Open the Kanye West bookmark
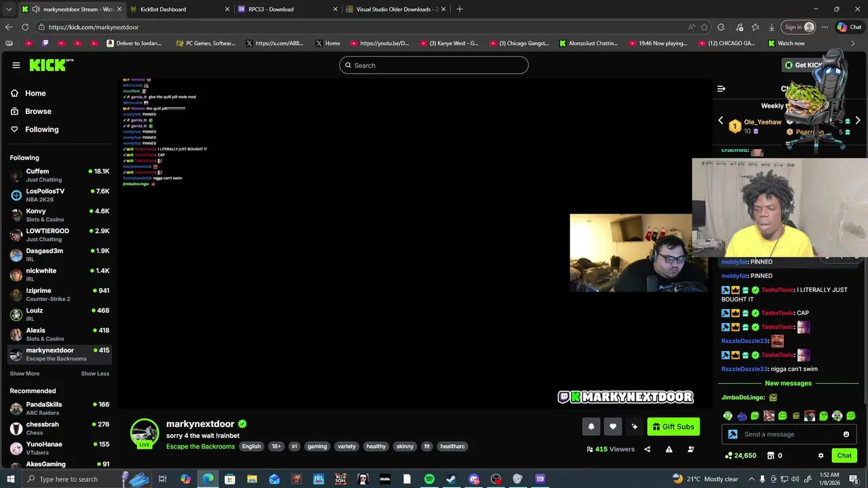The image size is (868, 488). 449,43
